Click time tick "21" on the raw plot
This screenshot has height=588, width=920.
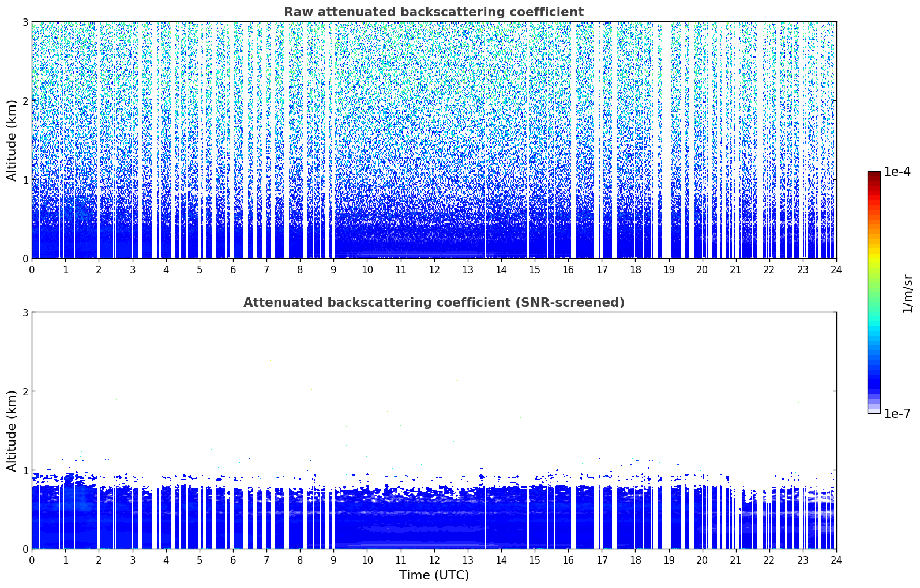(735, 269)
